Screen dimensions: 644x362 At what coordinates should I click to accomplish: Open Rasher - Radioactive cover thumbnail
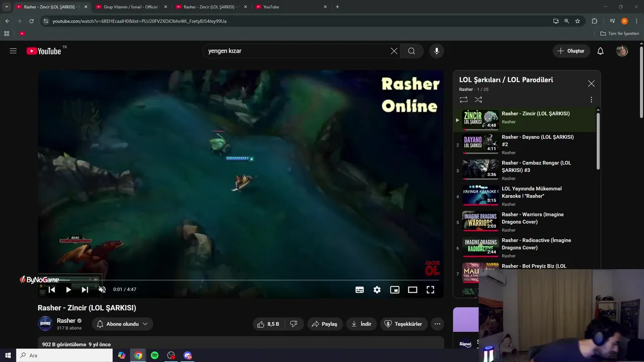pyautogui.click(x=480, y=247)
